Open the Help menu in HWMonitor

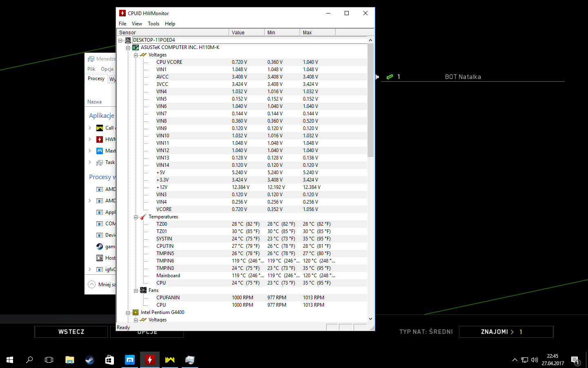[x=170, y=24]
